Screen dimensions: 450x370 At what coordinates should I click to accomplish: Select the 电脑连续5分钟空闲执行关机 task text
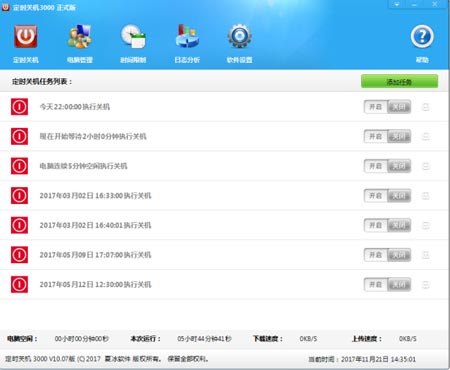(x=83, y=166)
